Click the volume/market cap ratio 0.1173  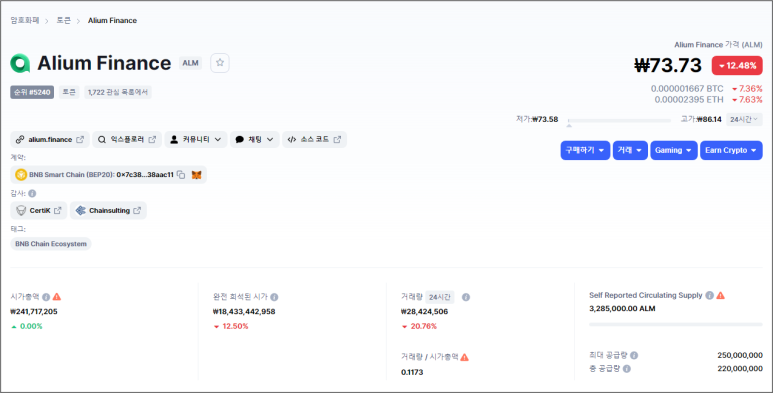(x=412, y=372)
